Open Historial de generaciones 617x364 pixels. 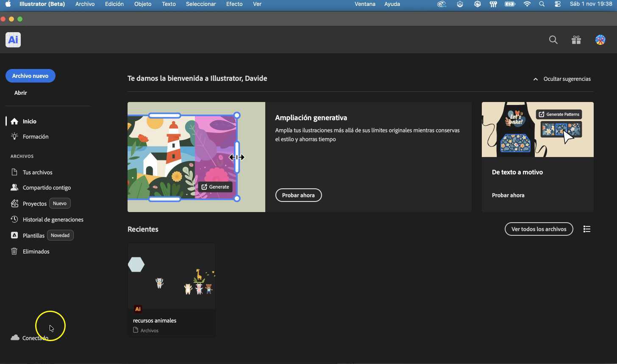(x=53, y=219)
